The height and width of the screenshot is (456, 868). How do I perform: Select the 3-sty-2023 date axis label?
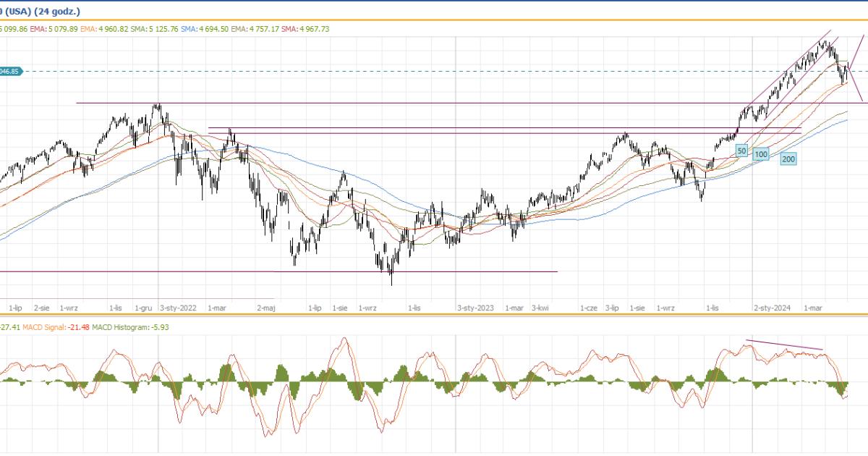coord(476,308)
